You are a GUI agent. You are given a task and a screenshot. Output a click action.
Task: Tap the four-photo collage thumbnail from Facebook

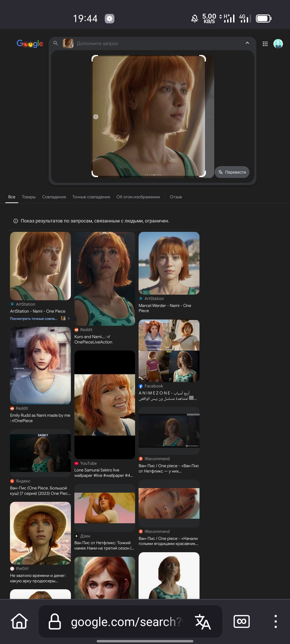pos(169,351)
